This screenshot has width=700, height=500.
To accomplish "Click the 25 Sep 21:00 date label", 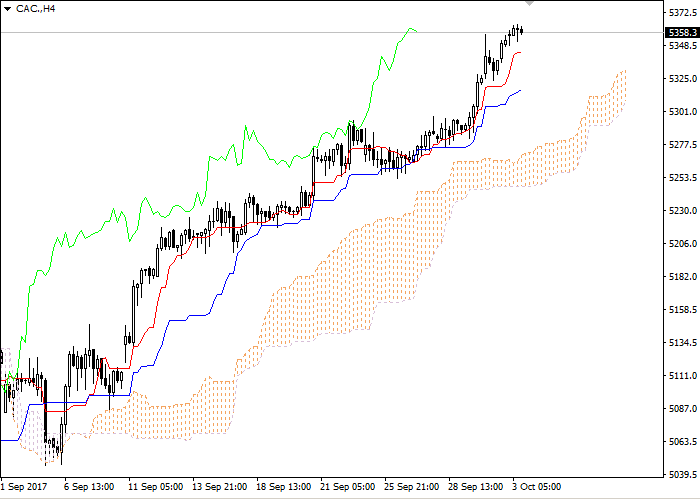I will click(x=411, y=487).
